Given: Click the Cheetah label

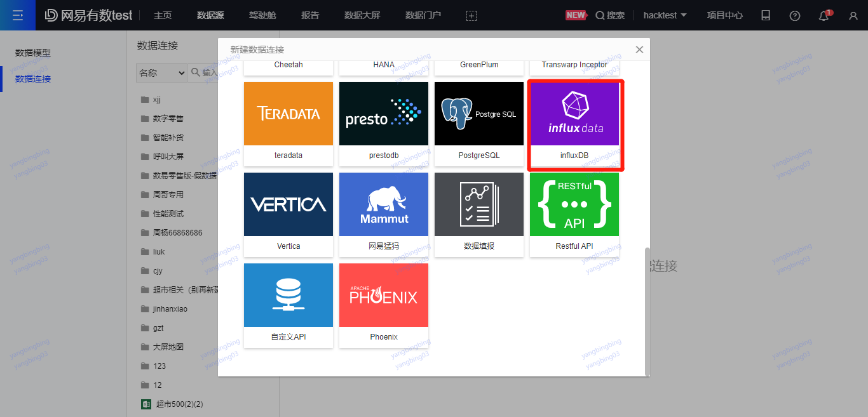Looking at the screenshot, I should point(288,65).
